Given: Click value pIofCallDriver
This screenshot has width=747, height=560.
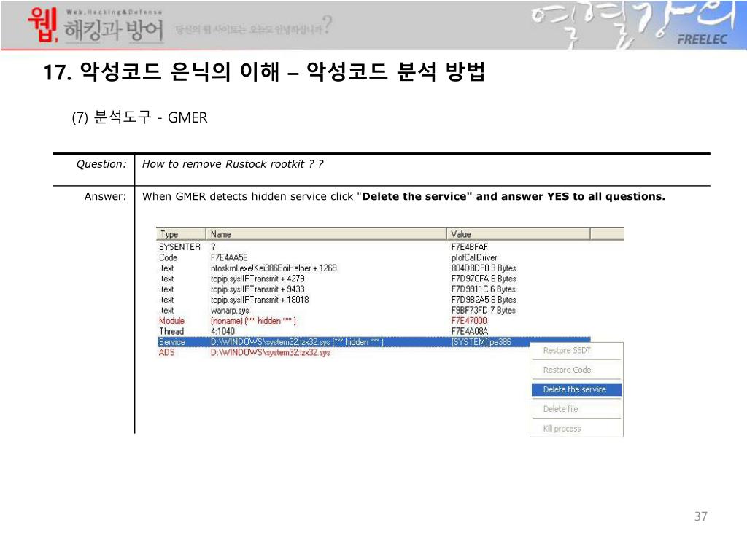Looking at the screenshot, I should coord(474,257).
